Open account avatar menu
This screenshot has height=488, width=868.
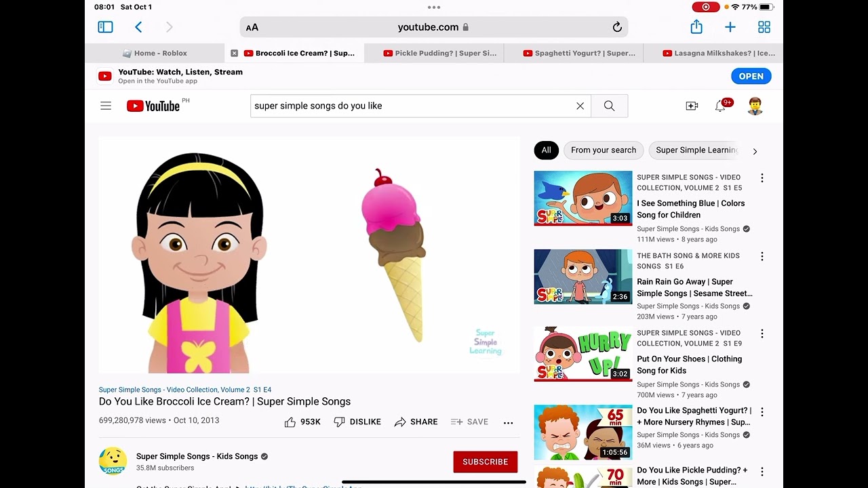click(x=755, y=106)
